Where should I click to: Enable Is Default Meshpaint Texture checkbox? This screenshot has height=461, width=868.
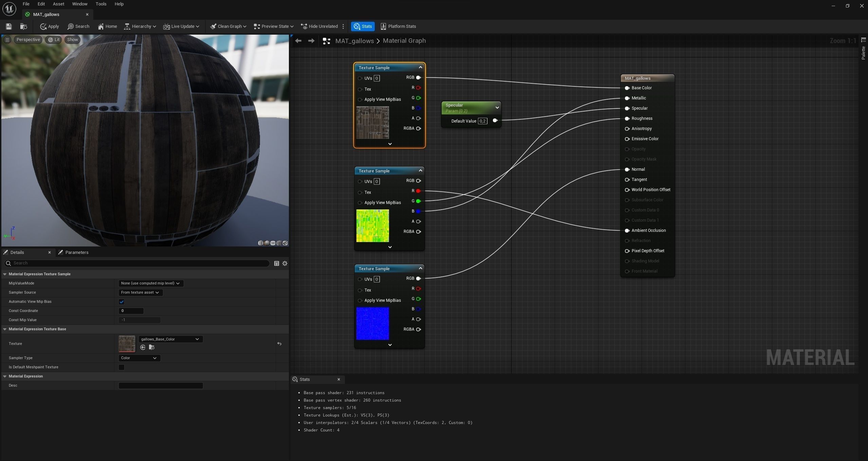point(122,367)
